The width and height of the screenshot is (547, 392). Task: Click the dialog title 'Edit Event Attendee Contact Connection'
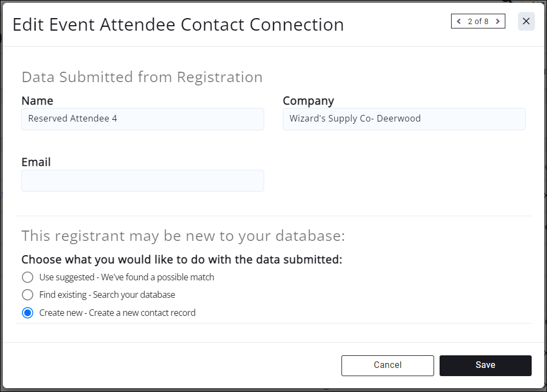click(178, 25)
